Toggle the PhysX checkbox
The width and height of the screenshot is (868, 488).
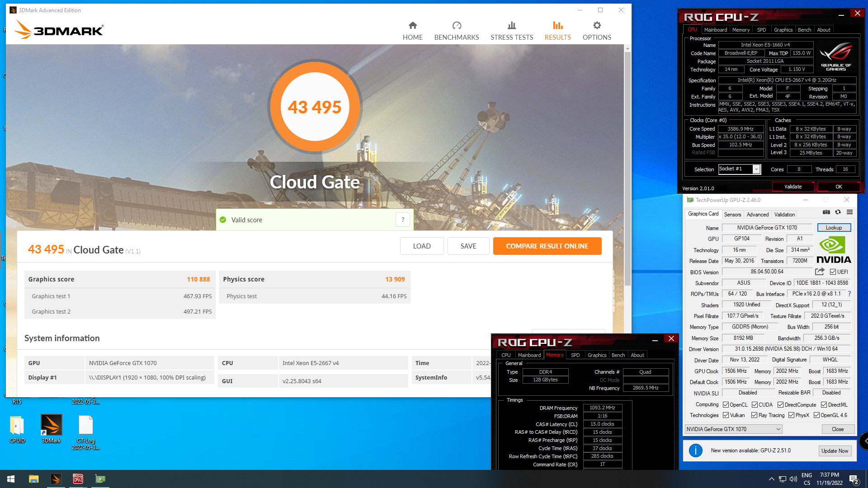tap(791, 415)
